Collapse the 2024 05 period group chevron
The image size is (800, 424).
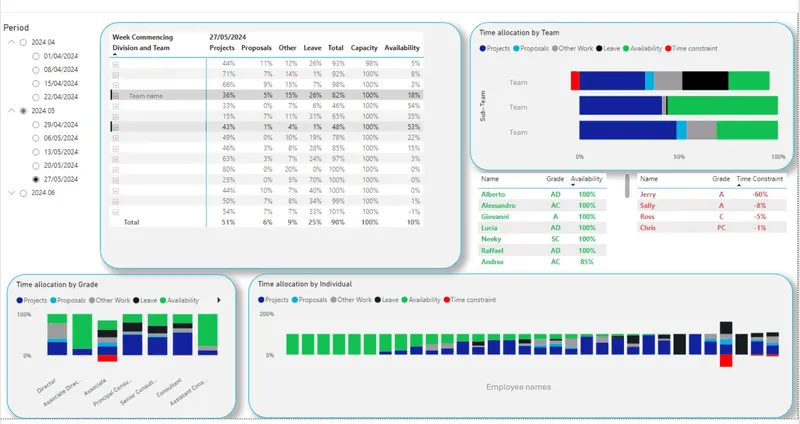[x=11, y=111]
